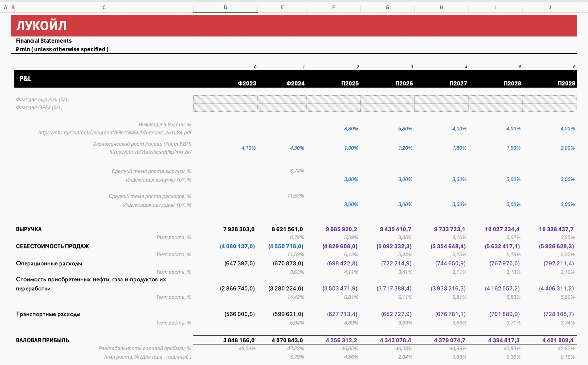Select the ВЫРУЧКА row label
The width and height of the screenshot is (588, 365).
coord(29,229)
